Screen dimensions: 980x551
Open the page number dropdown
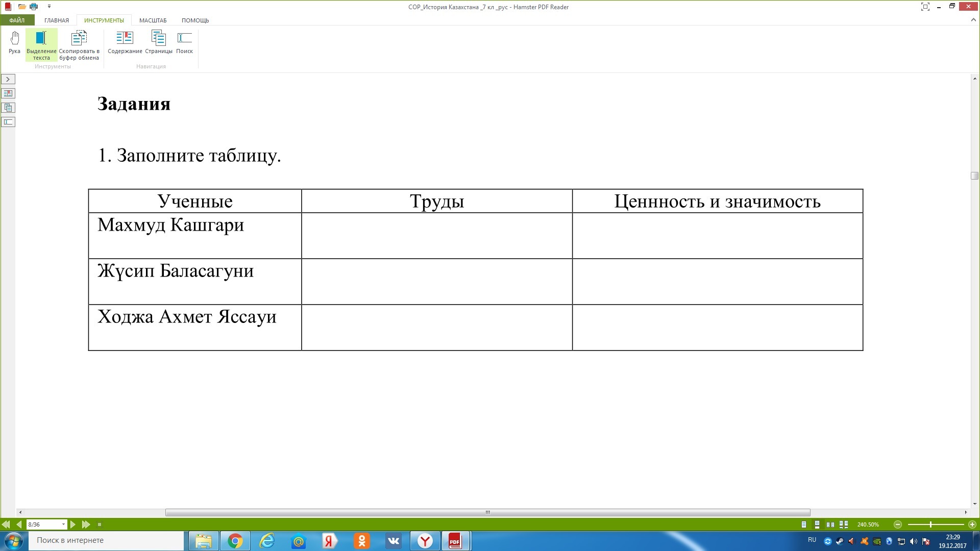(63, 524)
